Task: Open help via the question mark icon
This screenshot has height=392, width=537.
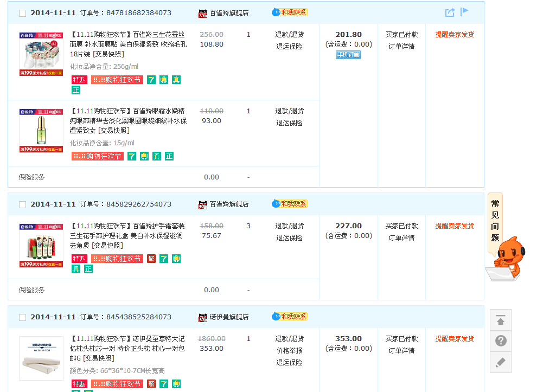Action: tap(500, 341)
